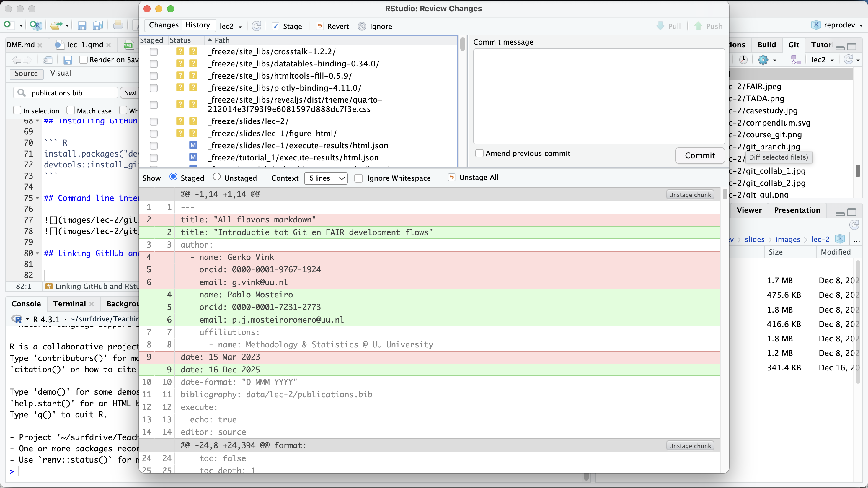
Task: Unstage the chunk @@ -24,8
Action: (690, 446)
